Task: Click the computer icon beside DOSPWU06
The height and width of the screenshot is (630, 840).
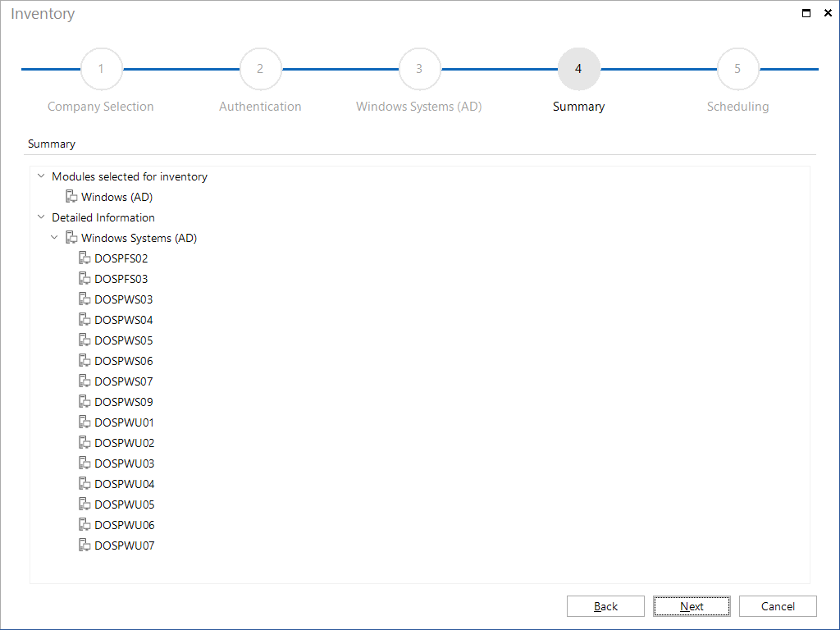Action: pos(84,524)
